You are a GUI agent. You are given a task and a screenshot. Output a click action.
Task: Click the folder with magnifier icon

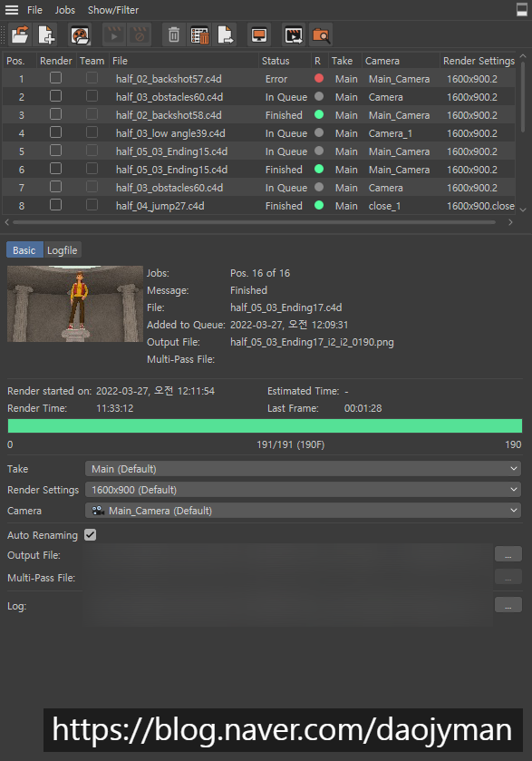click(x=321, y=35)
